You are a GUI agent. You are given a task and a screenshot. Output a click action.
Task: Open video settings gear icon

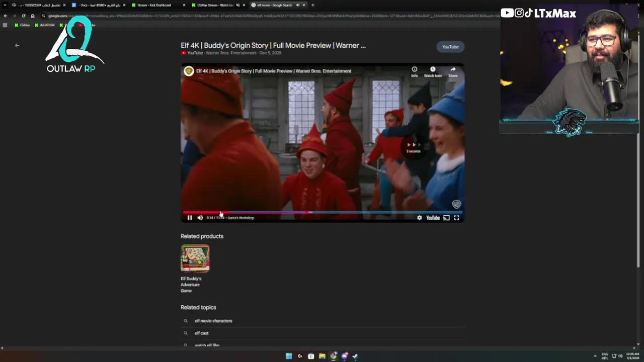(419, 218)
